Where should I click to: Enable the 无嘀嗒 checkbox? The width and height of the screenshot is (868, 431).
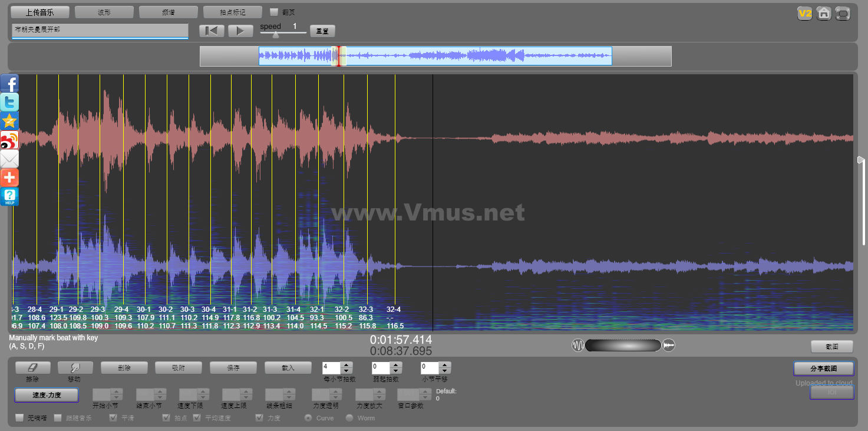click(19, 418)
